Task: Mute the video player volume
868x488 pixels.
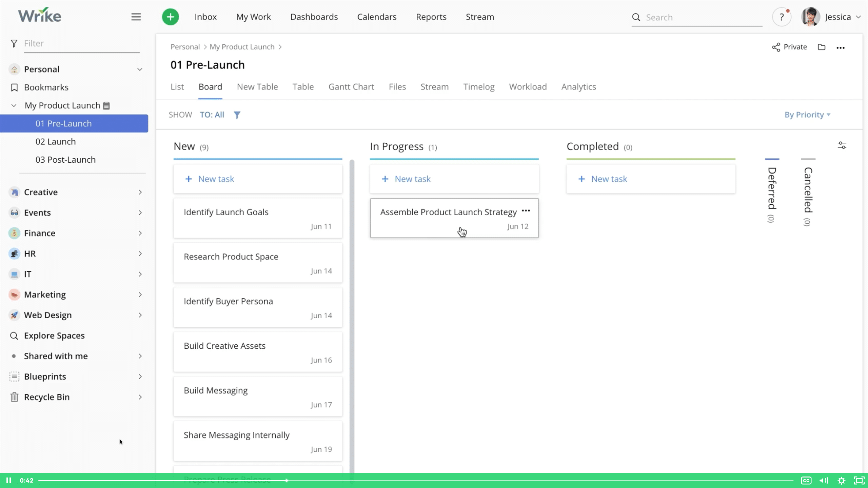Action: pos(824,480)
